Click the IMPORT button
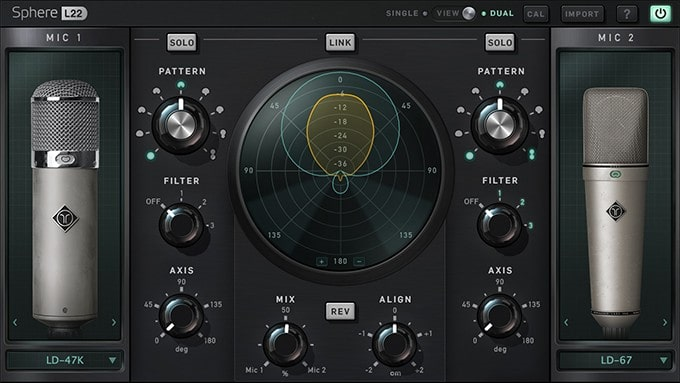The height and width of the screenshot is (383, 680). pyautogui.click(x=582, y=14)
